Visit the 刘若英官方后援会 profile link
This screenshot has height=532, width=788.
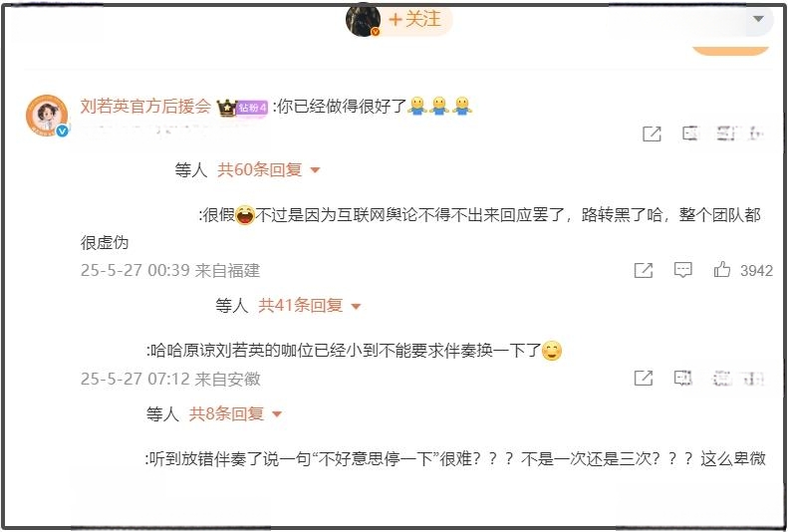tap(145, 107)
